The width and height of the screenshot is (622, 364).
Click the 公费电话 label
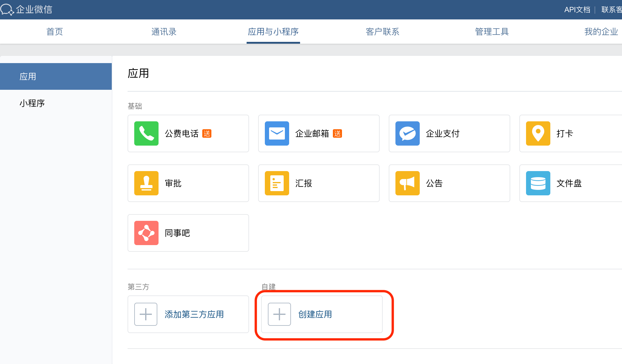182,133
